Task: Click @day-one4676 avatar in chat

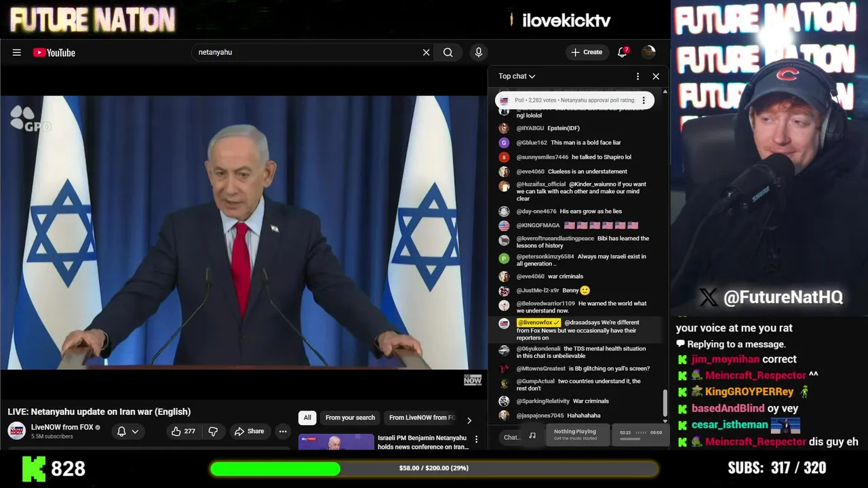Action: click(504, 211)
